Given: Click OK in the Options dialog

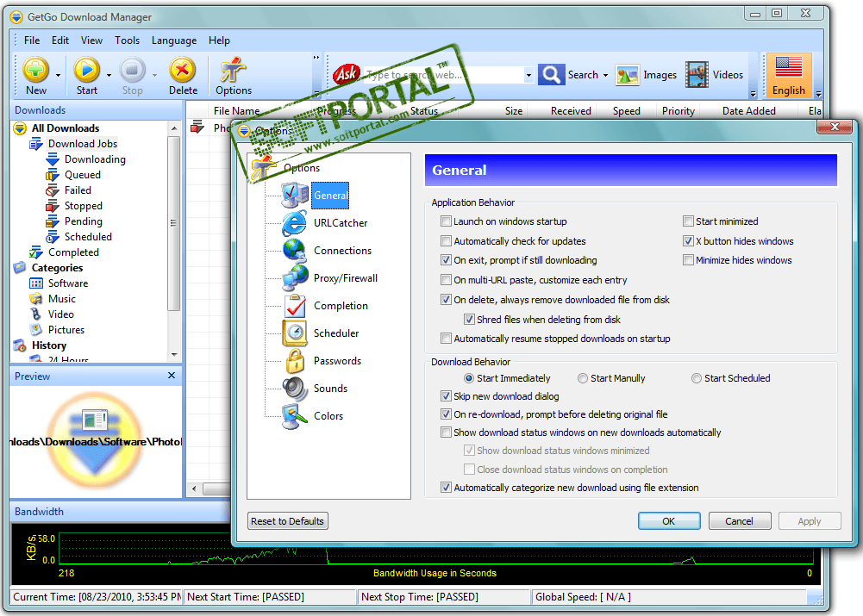Looking at the screenshot, I should tap(669, 521).
